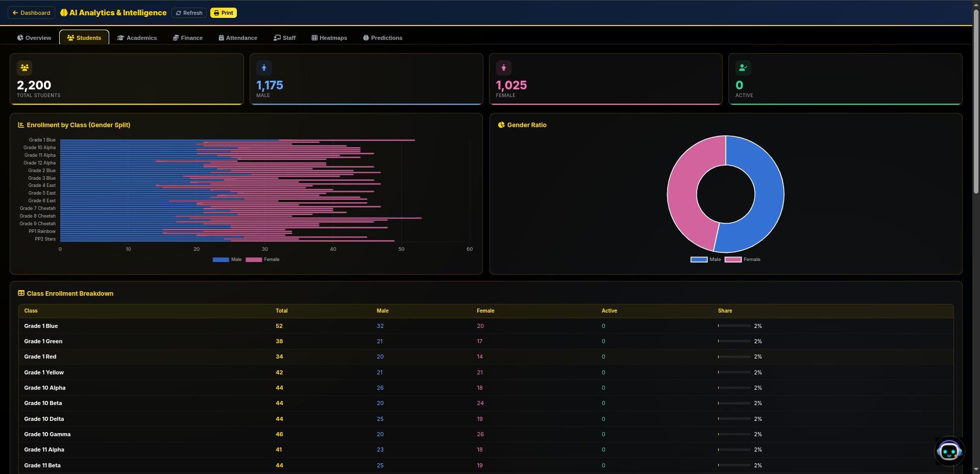This screenshot has width=980, height=474.
Task: Click the Total column header
Action: point(281,311)
